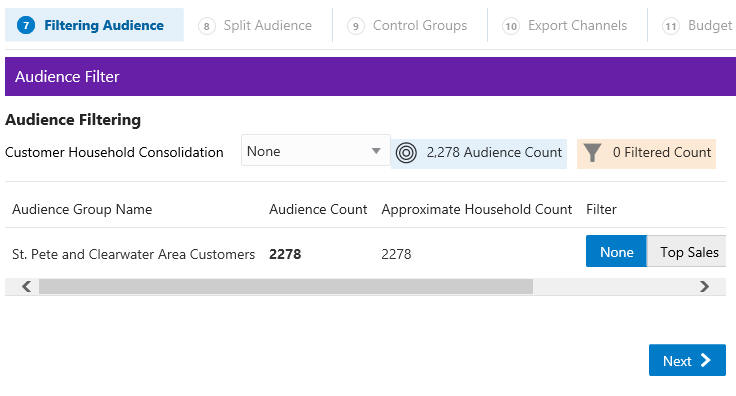Choose the Top Sales filter option

tap(687, 251)
